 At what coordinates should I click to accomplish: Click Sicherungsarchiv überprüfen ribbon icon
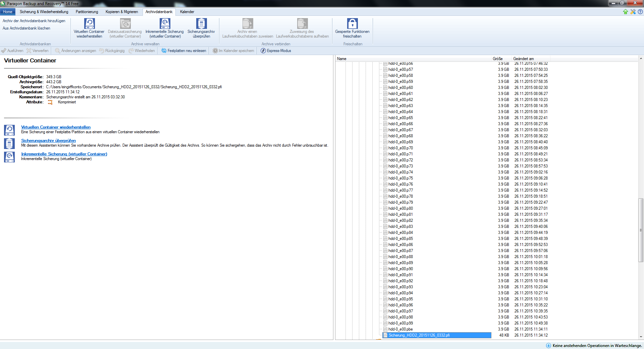201,23
